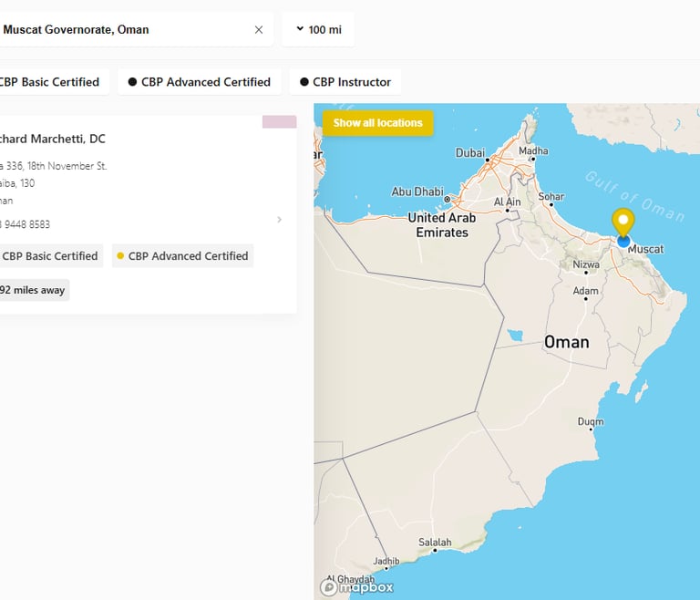Click the pink tag on practitioner card
The width and height of the screenshot is (700, 600).
280,121
